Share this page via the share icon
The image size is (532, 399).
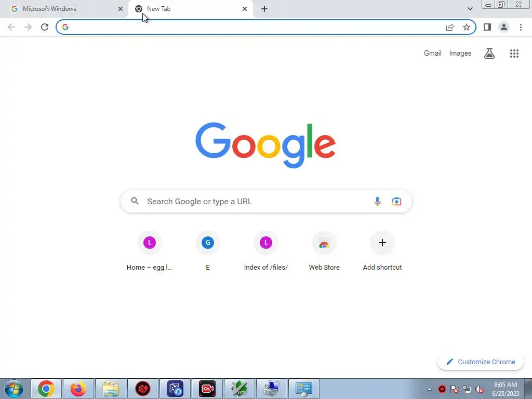click(x=450, y=27)
